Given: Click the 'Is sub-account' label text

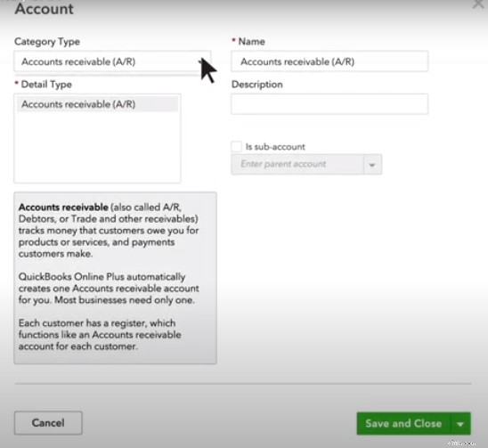Looking at the screenshot, I should pyautogui.click(x=275, y=147).
